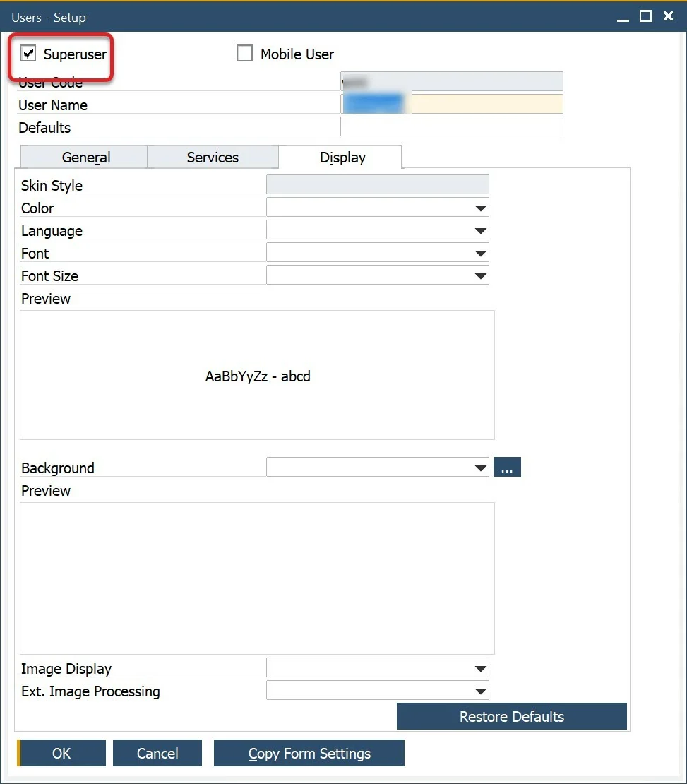Expand the Font Size dropdown
Viewport: 687px width, 784px height.
point(482,275)
